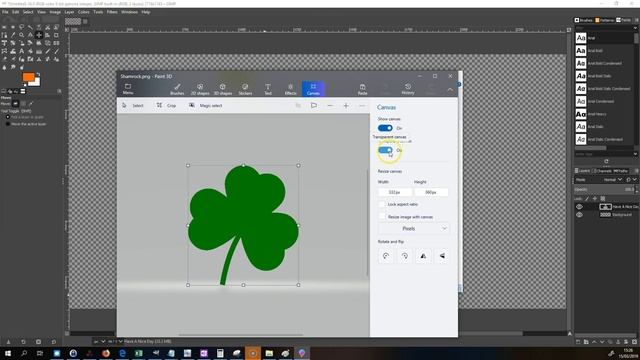Open GIMP Layer menu
The height and width of the screenshot is (360, 640).
(69, 12)
